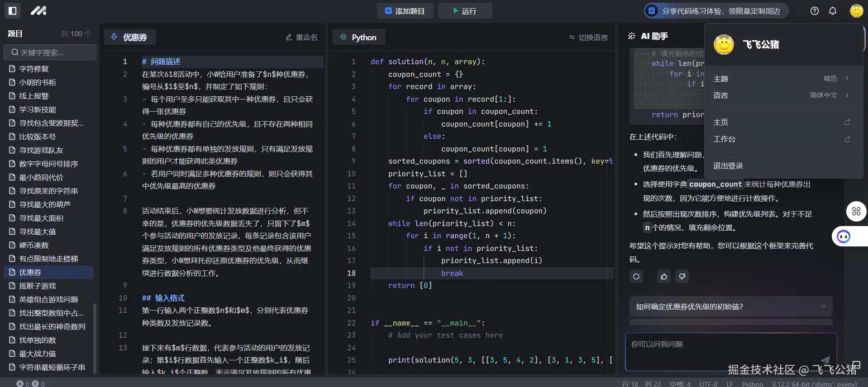Focus the 关键字搜索 search field
The height and width of the screenshot is (387, 868).
point(50,52)
